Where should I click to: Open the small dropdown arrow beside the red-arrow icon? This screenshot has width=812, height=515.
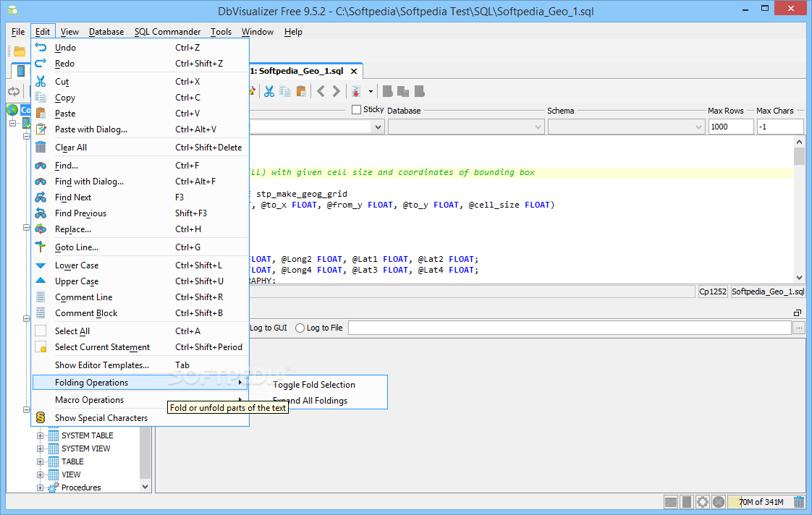point(371,92)
